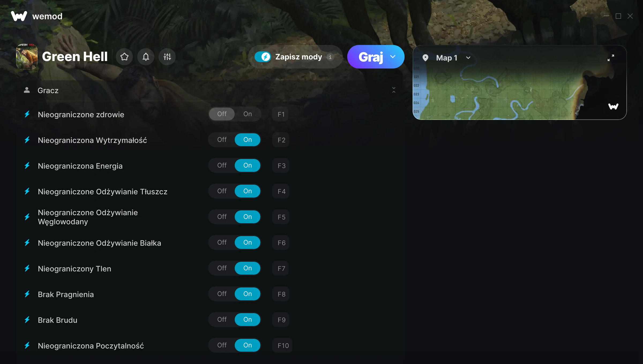Image resolution: width=643 pixels, height=364 pixels.
Task: Click the Graj play button
Action: click(371, 57)
